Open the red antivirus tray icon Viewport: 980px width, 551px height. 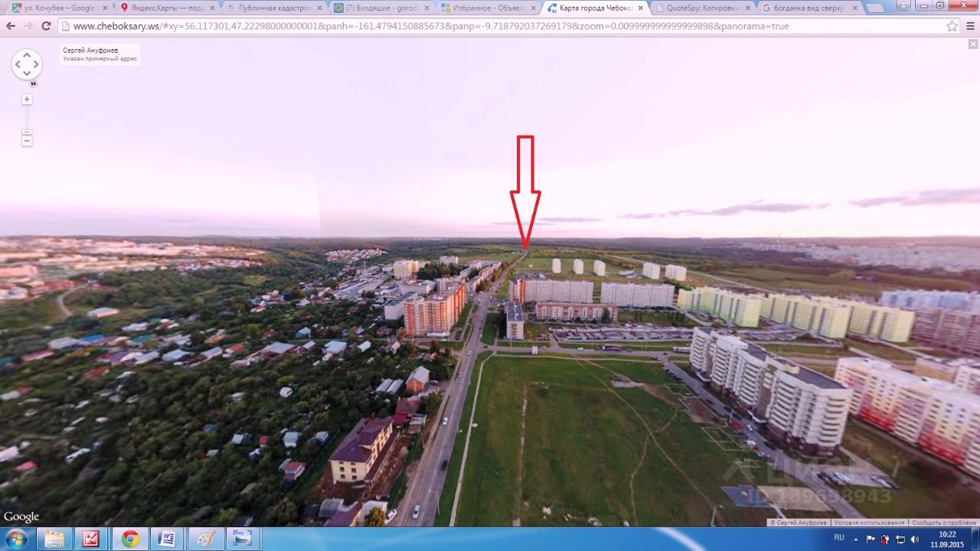tap(885, 539)
